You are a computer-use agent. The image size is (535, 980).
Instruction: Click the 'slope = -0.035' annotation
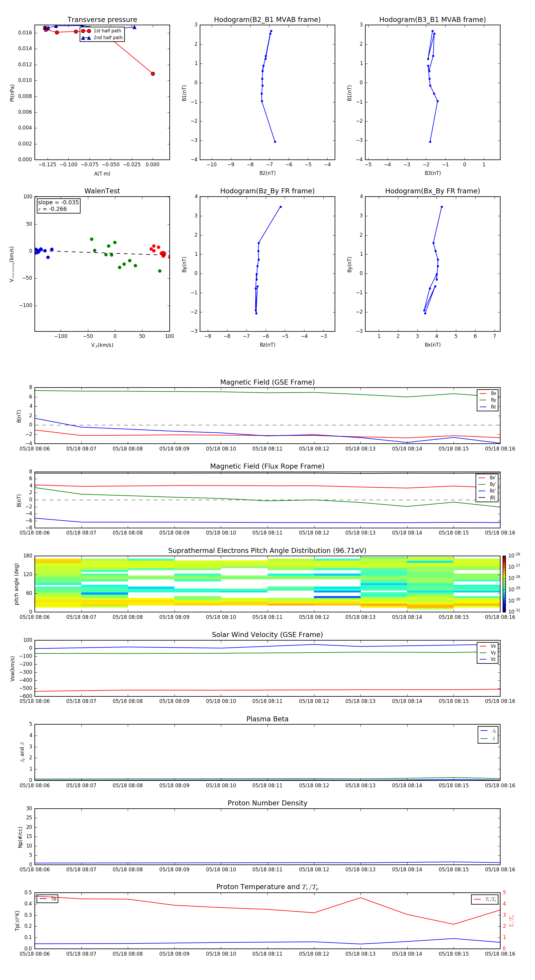point(58,203)
